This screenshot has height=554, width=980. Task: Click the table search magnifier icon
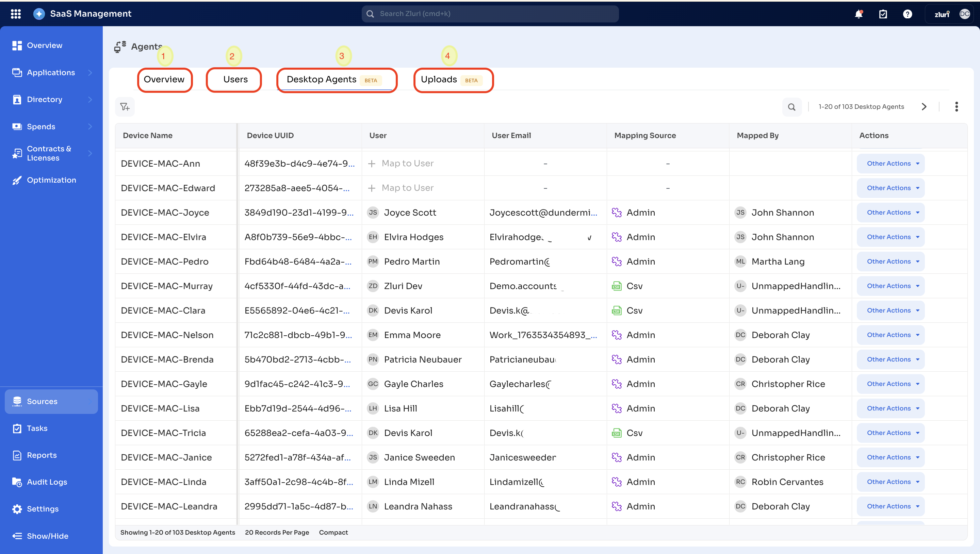pyautogui.click(x=791, y=107)
